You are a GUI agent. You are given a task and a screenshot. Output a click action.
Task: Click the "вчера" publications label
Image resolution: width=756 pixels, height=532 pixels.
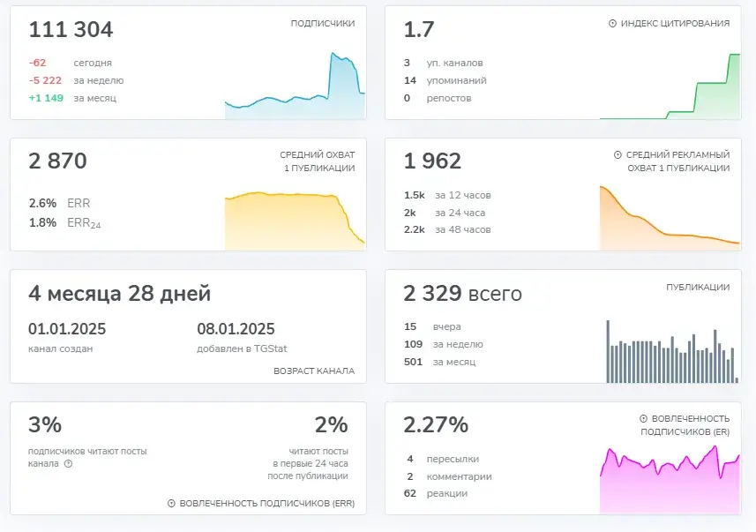pos(446,327)
